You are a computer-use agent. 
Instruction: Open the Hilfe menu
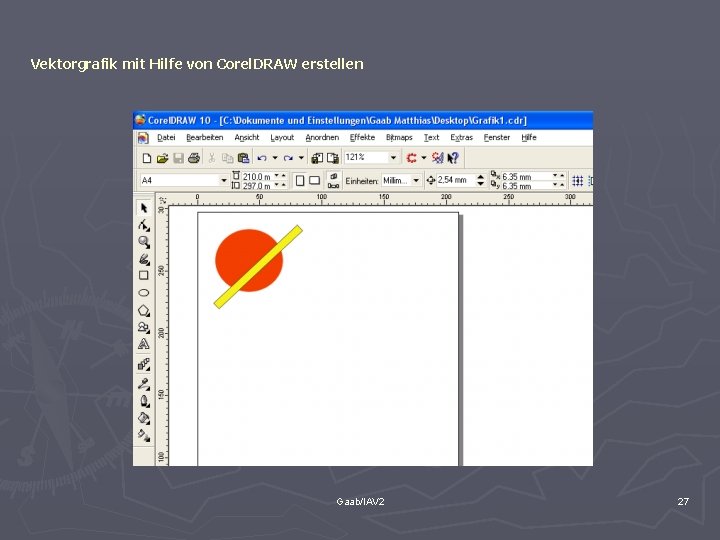point(529,137)
